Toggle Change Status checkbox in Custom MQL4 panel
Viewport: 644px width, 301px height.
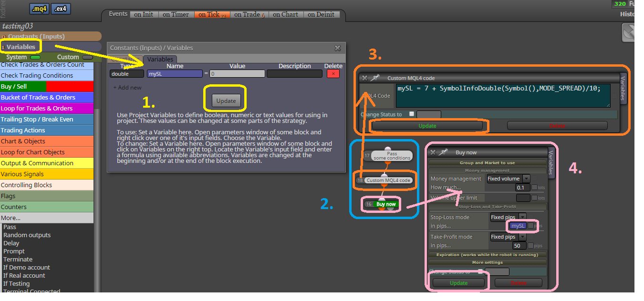(x=412, y=114)
